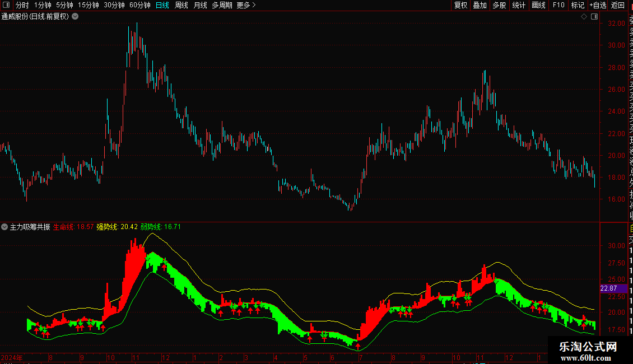Expand the 更多 periods menu
This screenshot has width=633, height=364.
[x=246, y=5]
